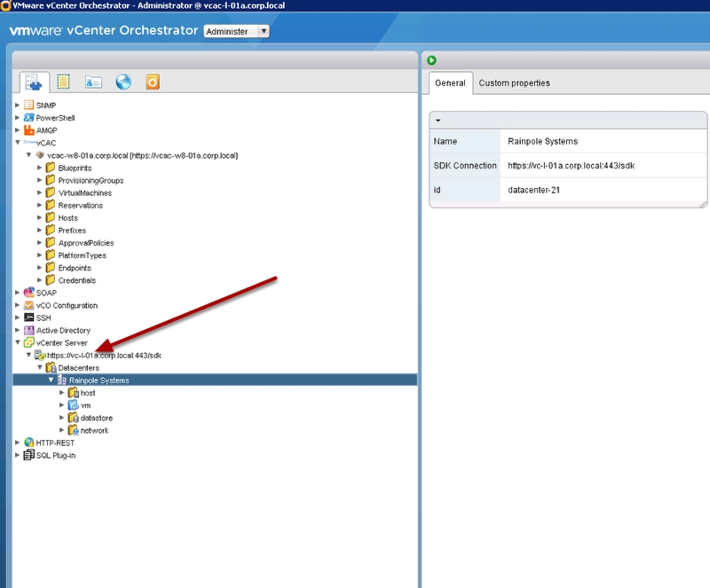The width and height of the screenshot is (710, 588).
Task: Select the datastore folder in tree
Action: click(x=96, y=418)
